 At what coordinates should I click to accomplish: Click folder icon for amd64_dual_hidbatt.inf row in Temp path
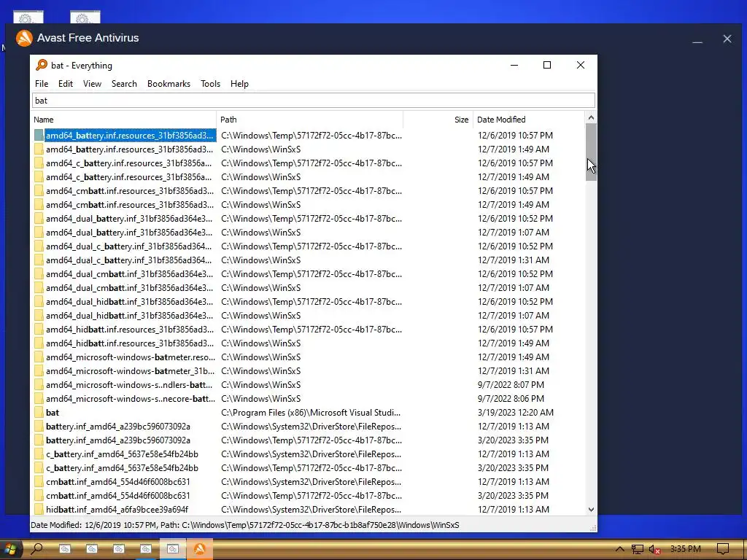coord(39,302)
